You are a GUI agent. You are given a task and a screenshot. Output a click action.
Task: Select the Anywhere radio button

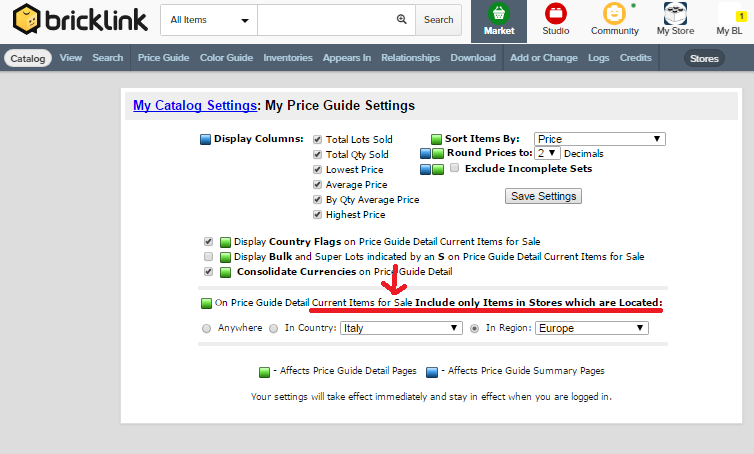pyautogui.click(x=206, y=328)
